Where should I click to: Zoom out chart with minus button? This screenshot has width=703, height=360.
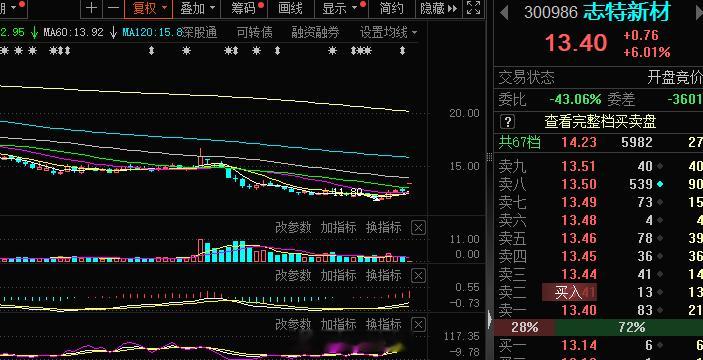113,8
